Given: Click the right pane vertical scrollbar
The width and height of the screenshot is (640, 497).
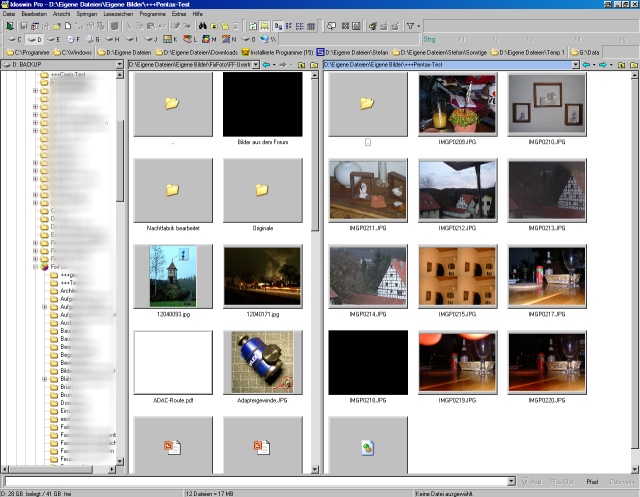Looking at the screenshot, I should coord(635,272).
